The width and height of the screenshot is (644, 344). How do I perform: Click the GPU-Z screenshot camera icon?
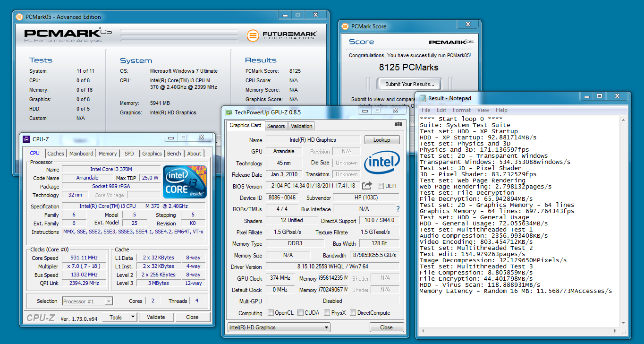click(398, 124)
